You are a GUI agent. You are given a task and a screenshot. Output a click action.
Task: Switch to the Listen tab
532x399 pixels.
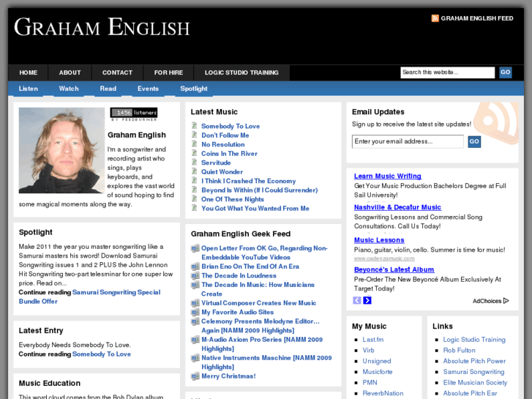coord(28,89)
